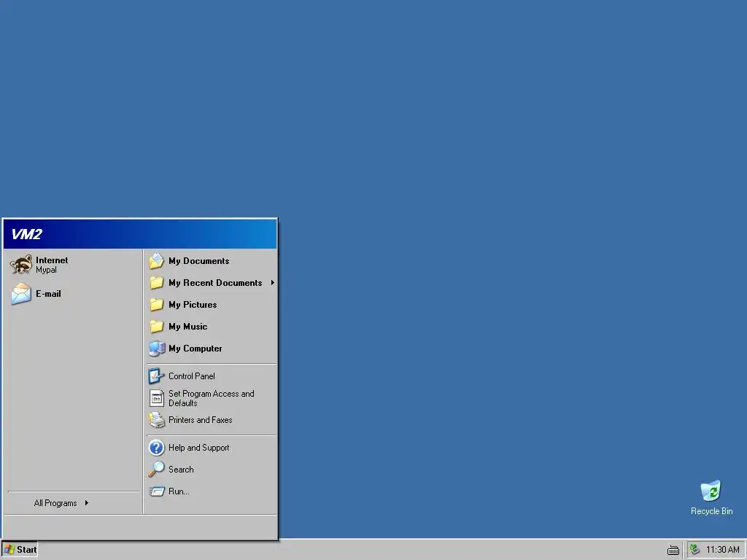747x560 pixels.
Task: Click the E-mail envelope icon
Action: tap(21, 294)
